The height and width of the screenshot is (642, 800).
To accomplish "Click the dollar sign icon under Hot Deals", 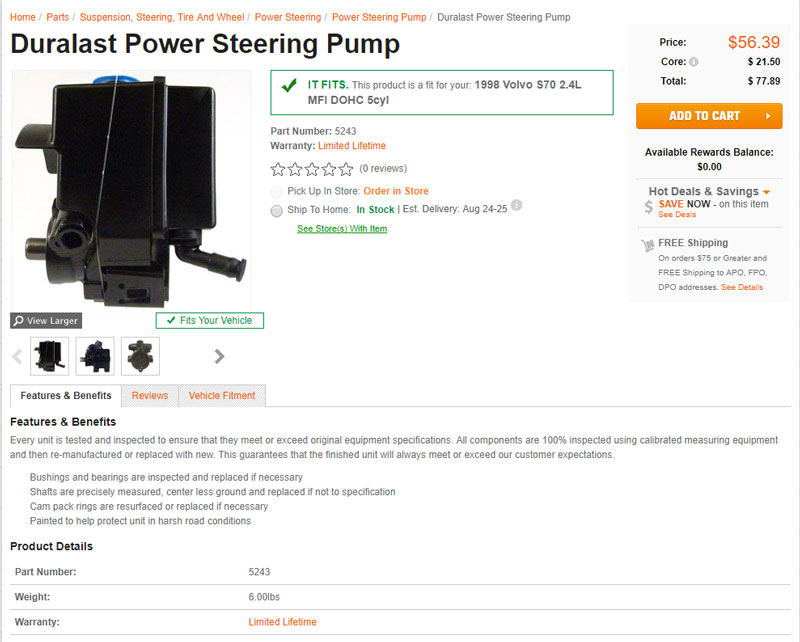I will [x=647, y=205].
